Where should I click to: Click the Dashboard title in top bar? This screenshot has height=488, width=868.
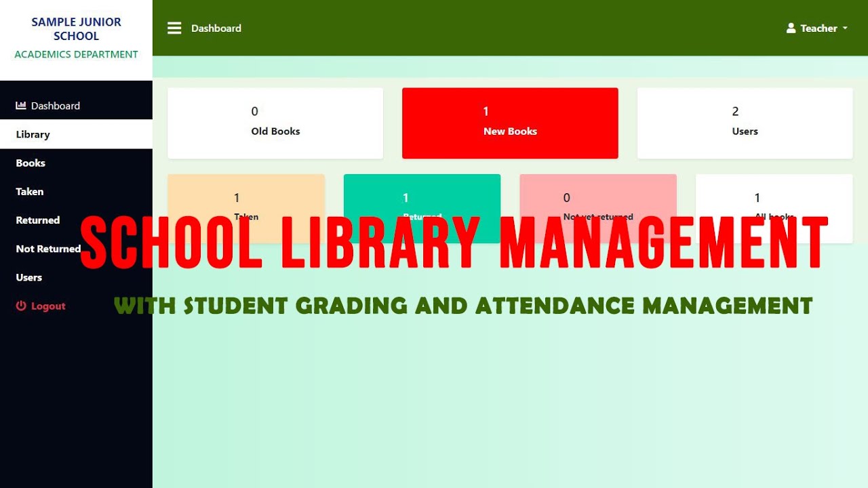coord(216,28)
